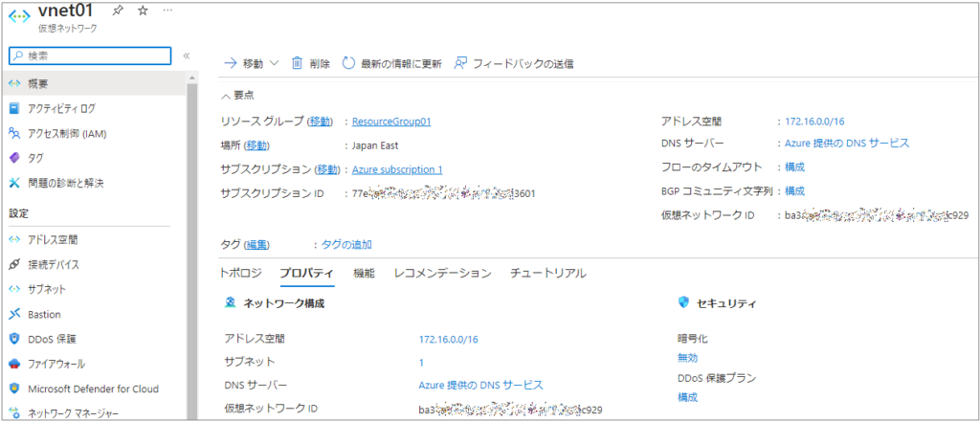Screen dimensions: 980x422
Task: Click the タグの追加 link
Action: point(346,244)
